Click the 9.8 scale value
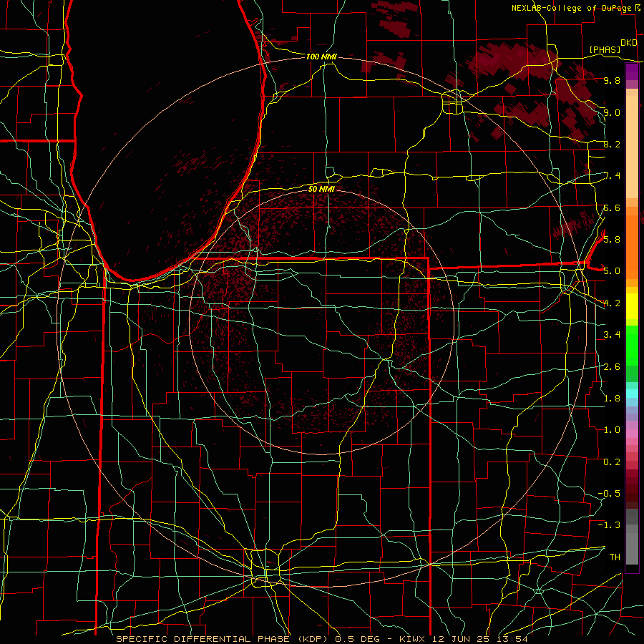644x644 pixels. (x=612, y=80)
